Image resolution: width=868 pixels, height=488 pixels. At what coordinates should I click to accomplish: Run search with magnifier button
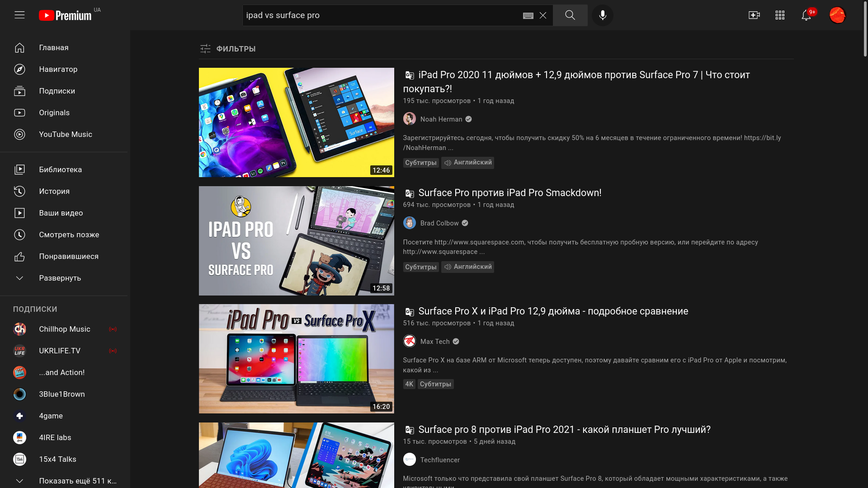click(x=570, y=15)
